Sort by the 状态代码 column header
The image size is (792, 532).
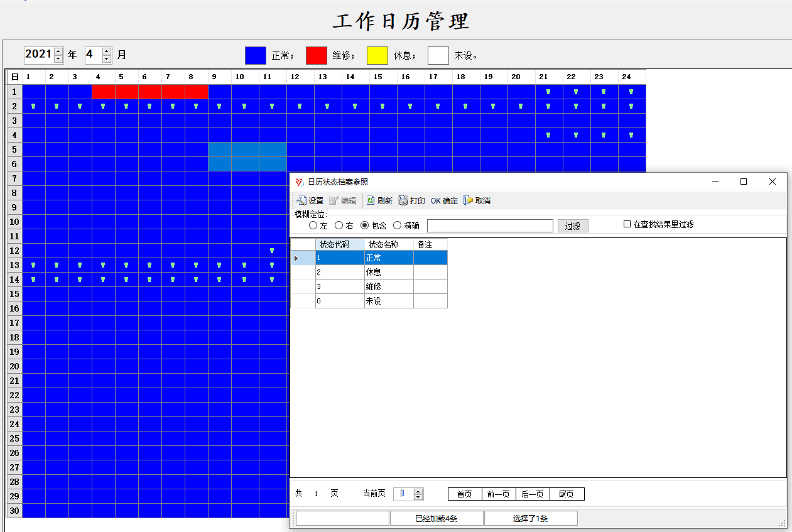point(339,244)
